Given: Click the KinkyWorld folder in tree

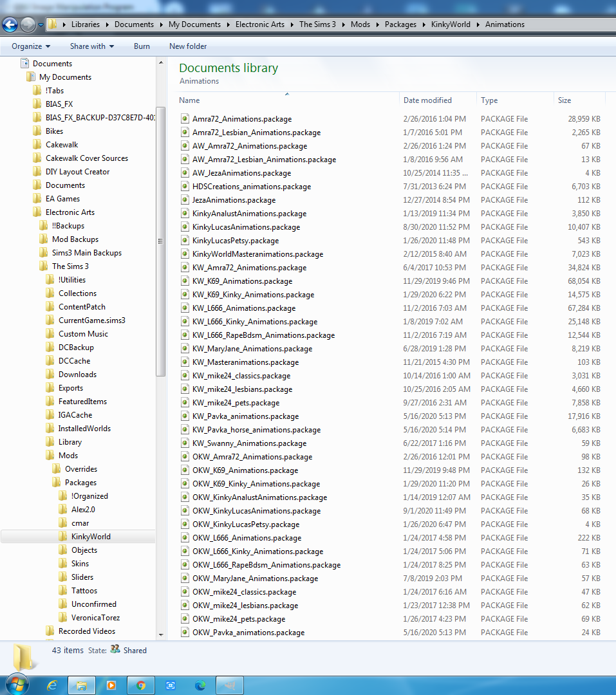Looking at the screenshot, I should coord(91,537).
